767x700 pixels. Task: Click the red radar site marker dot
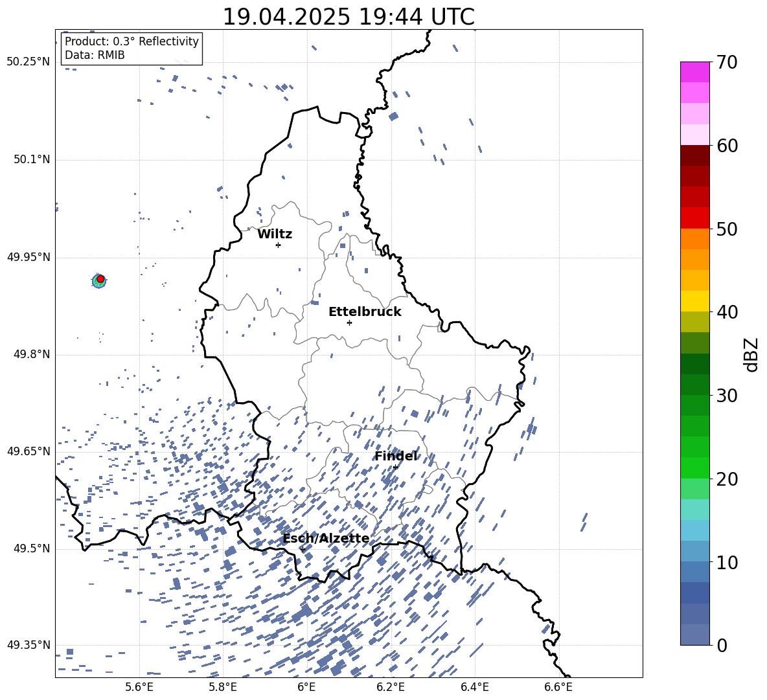(100, 279)
